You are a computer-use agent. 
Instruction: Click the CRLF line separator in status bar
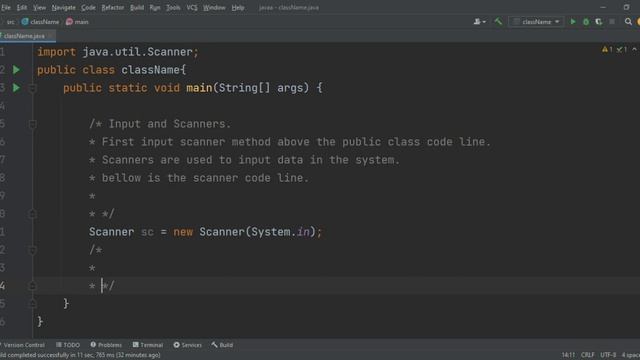tap(587, 355)
